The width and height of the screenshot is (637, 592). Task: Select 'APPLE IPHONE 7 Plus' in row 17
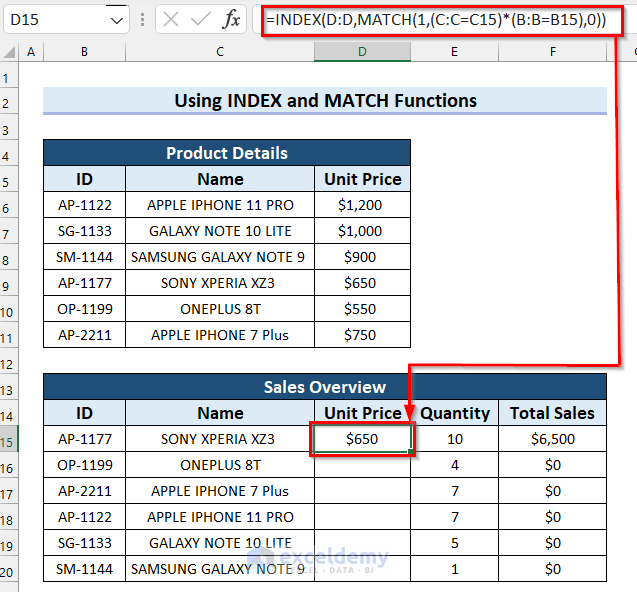pos(220,491)
